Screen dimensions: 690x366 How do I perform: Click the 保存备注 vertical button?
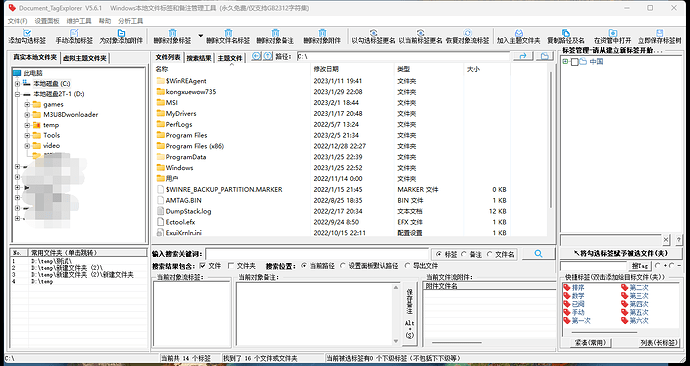(x=409, y=314)
